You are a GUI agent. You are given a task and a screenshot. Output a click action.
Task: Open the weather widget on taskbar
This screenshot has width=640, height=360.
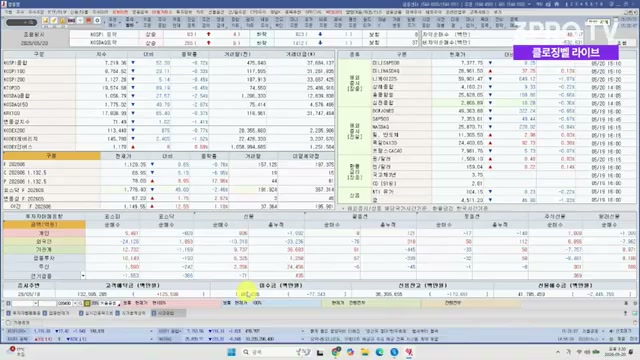point(16,351)
